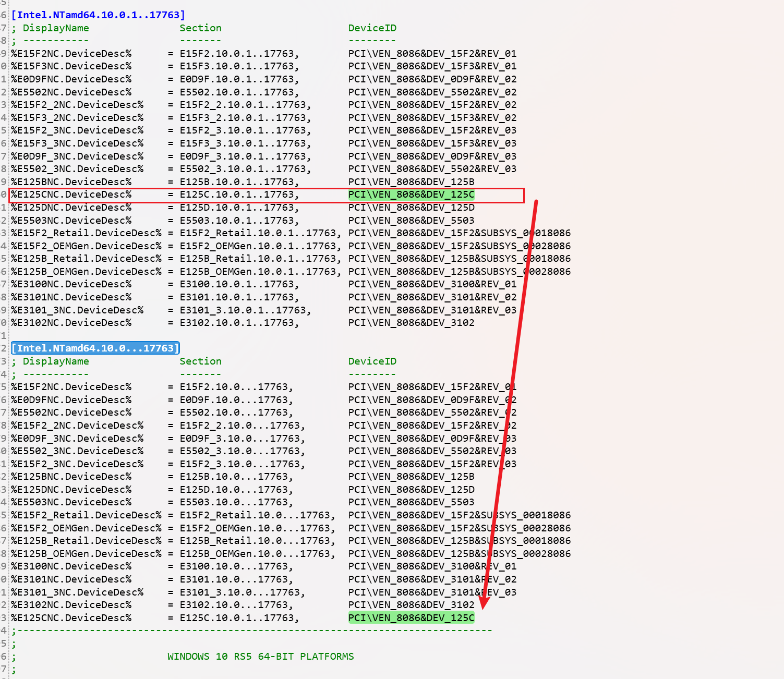Click E125D.10.0.1..17763, section name

click(x=240, y=208)
